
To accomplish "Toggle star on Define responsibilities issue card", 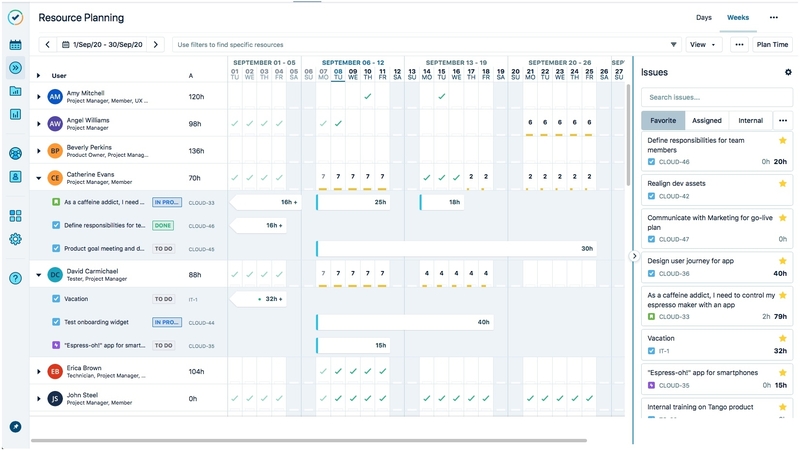I will [x=783, y=141].
